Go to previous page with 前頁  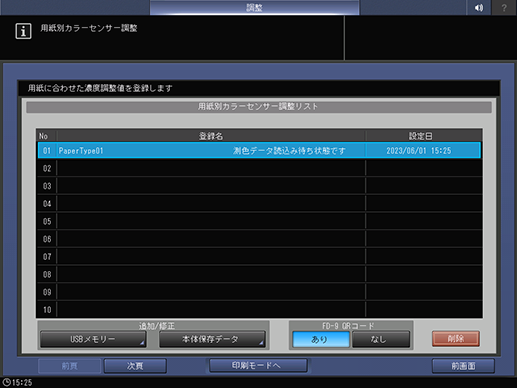[69, 366]
